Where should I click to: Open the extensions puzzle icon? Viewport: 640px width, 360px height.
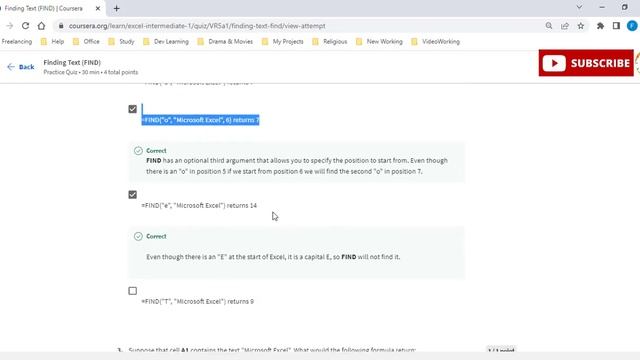tap(600, 26)
